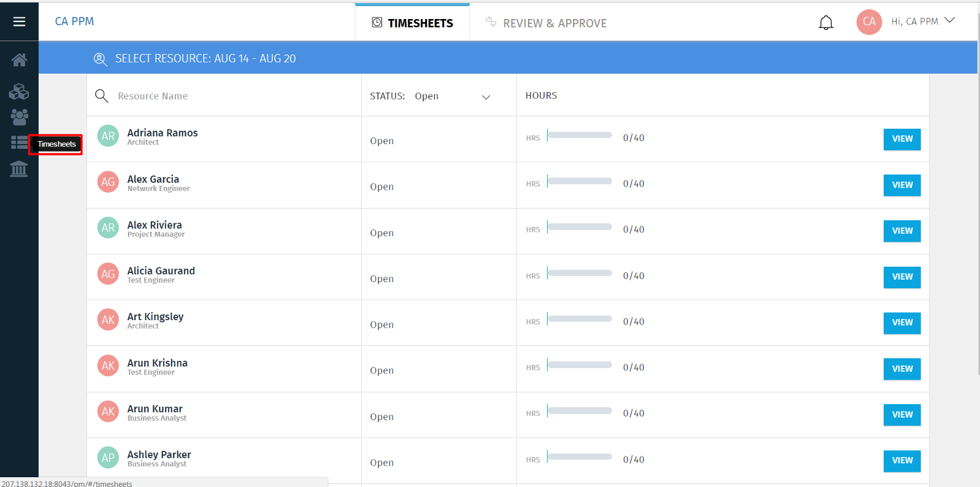Go to the Home sidebar icon

pyautogui.click(x=19, y=60)
